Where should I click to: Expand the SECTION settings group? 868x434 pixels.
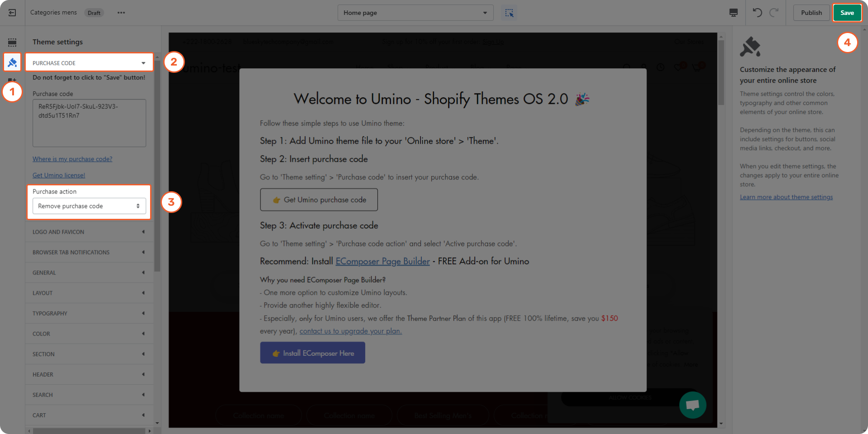coord(89,354)
